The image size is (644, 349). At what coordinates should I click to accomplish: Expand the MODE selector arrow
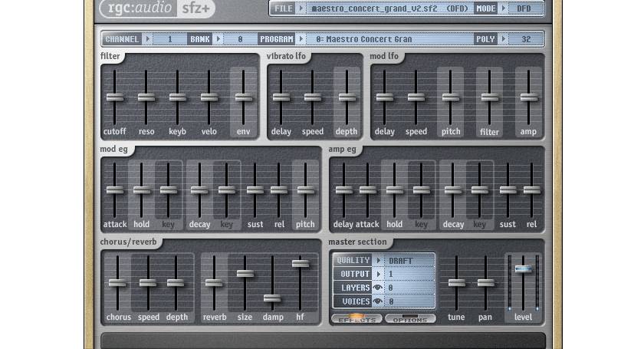coord(504,9)
